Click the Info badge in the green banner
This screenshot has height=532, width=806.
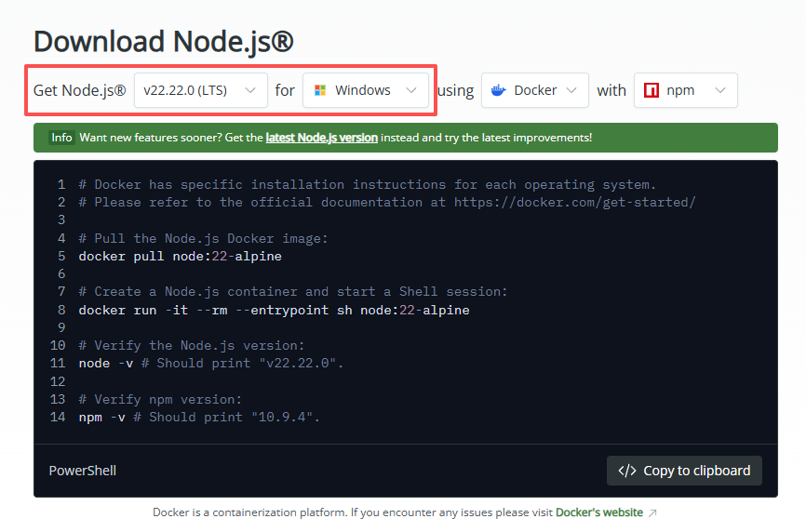[x=61, y=138]
